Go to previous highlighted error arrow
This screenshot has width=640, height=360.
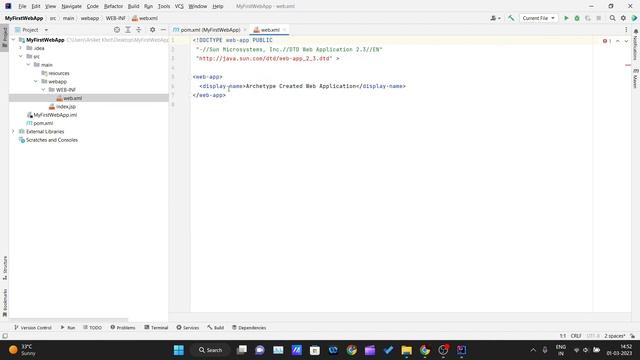[618, 41]
